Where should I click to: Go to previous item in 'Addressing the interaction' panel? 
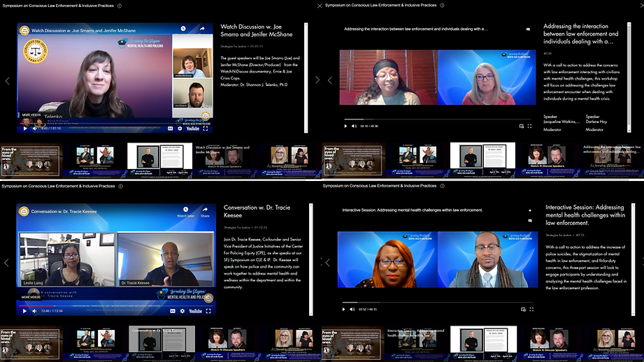click(x=330, y=80)
